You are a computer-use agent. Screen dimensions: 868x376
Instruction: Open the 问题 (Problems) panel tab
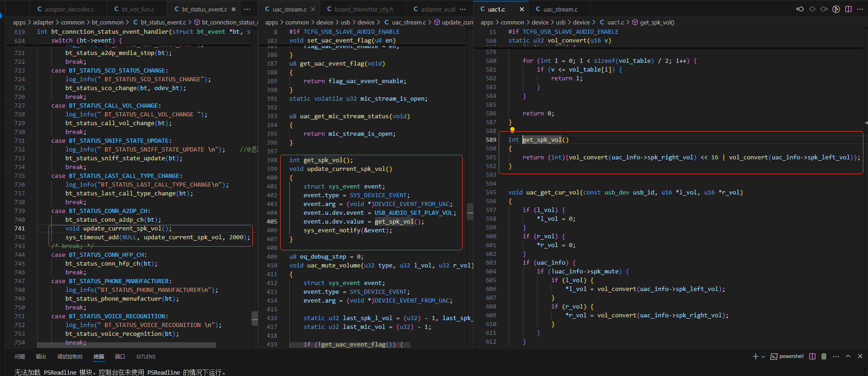point(20,357)
